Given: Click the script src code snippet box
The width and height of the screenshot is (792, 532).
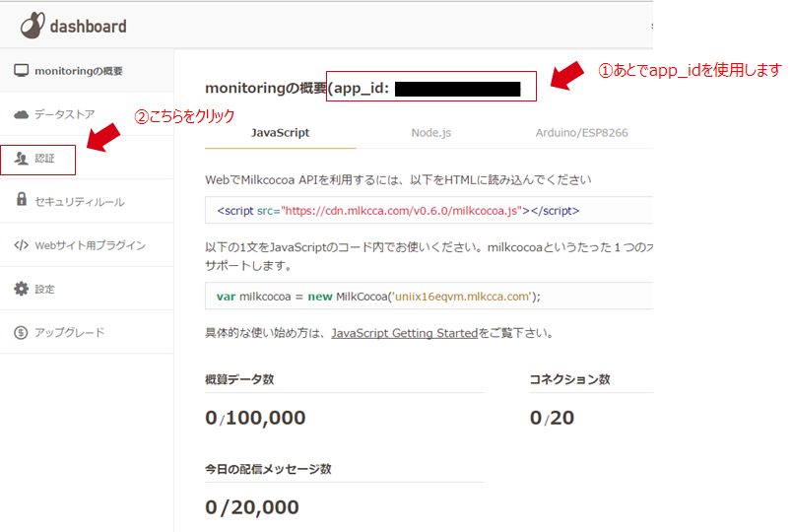Looking at the screenshot, I should tap(429, 210).
